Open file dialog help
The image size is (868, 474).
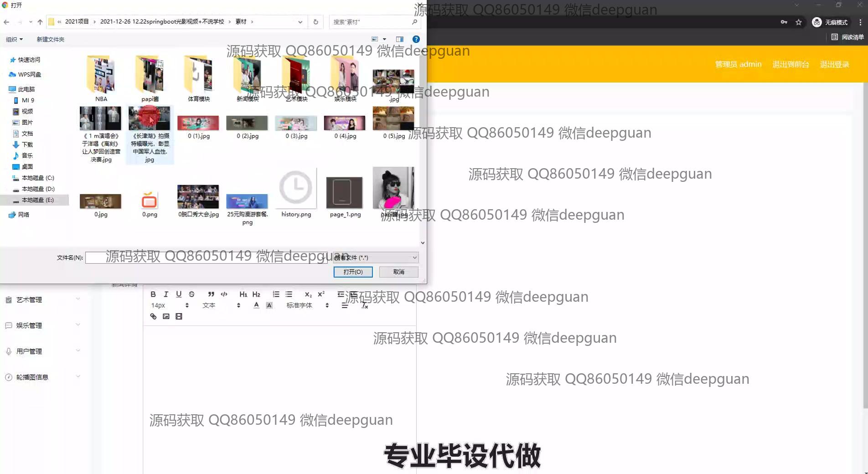pyautogui.click(x=416, y=39)
